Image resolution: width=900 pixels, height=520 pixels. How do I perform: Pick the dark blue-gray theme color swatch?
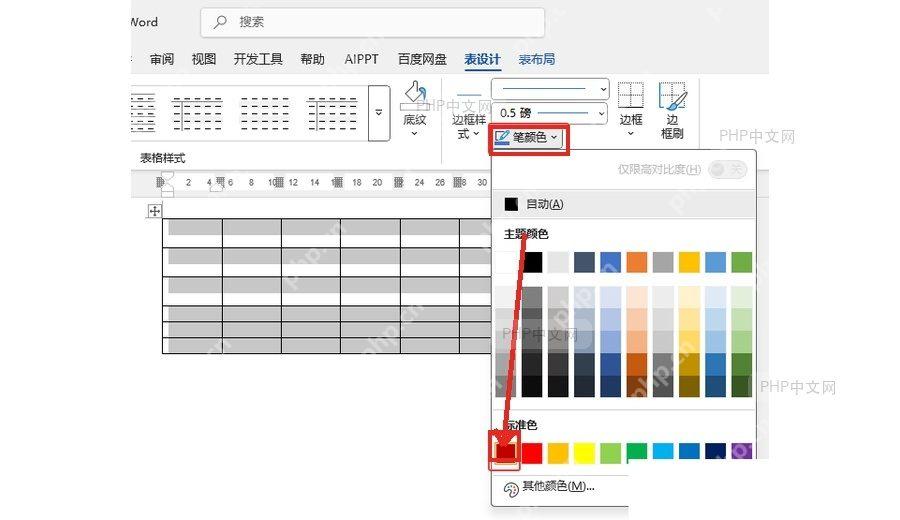pos(584,262)
